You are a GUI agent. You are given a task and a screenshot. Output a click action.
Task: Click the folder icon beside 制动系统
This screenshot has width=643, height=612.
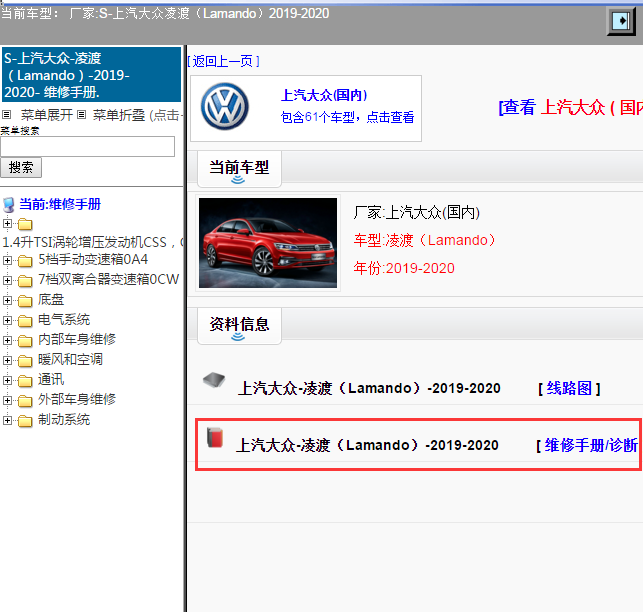coord(25,420)
